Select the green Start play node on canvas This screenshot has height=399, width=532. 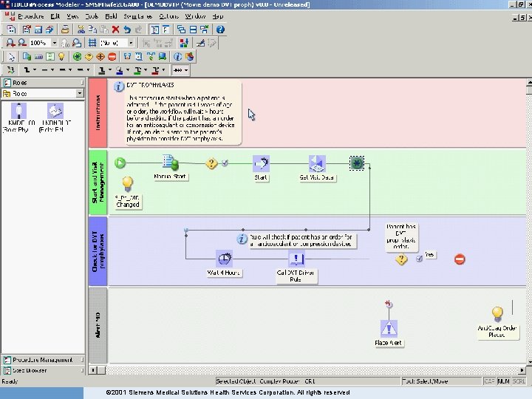(x=120, y=163)
